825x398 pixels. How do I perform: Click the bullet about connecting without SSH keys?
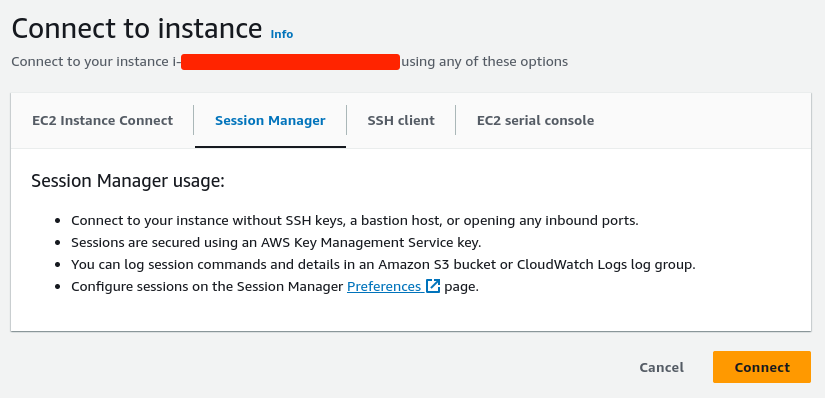pyautogui.click(x=355, y=221)
